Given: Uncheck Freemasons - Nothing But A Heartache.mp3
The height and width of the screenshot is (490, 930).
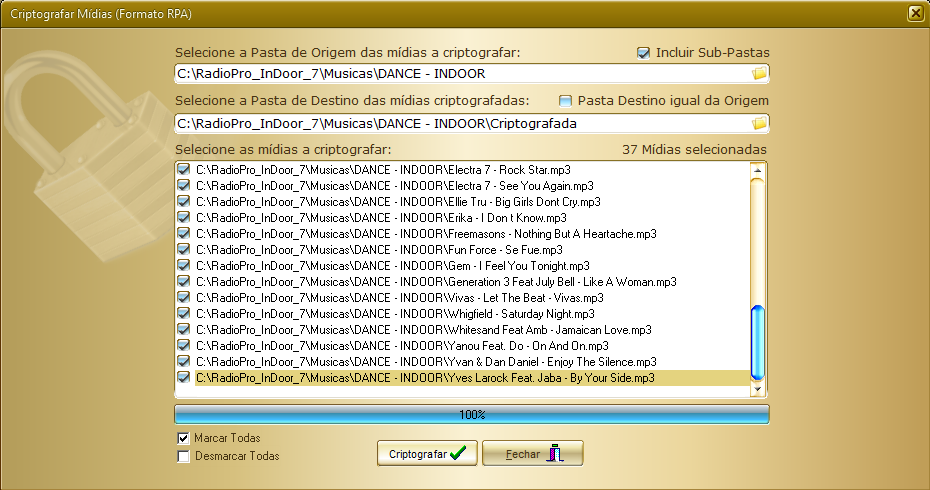Looking at the screenshot, I should (184, 234).
